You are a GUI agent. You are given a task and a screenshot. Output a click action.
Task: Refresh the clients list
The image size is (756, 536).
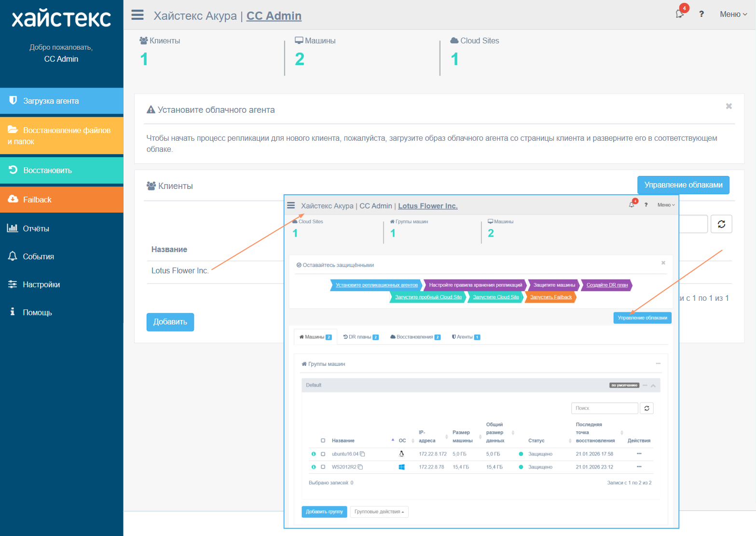point(721,224)
